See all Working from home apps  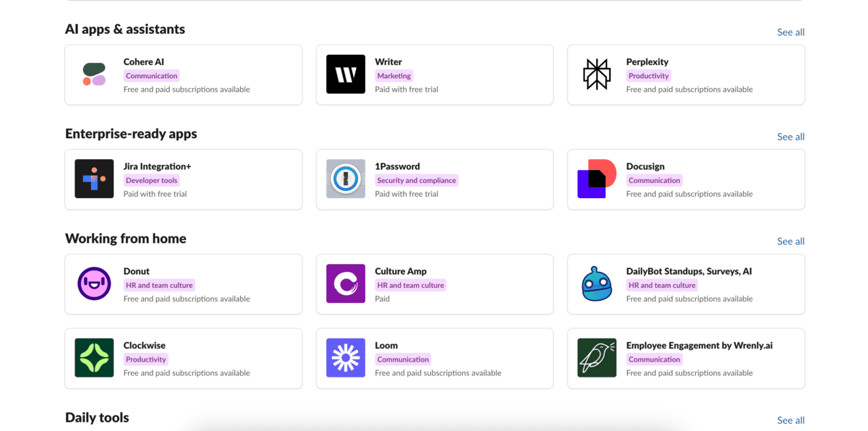(x=790, y=242)
